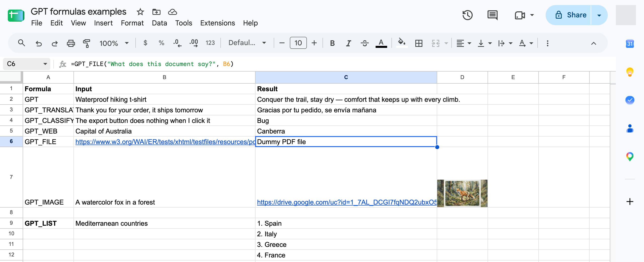Format as percent
The height and width of the screenshot is (262, 644).
[x=162, y=43]
